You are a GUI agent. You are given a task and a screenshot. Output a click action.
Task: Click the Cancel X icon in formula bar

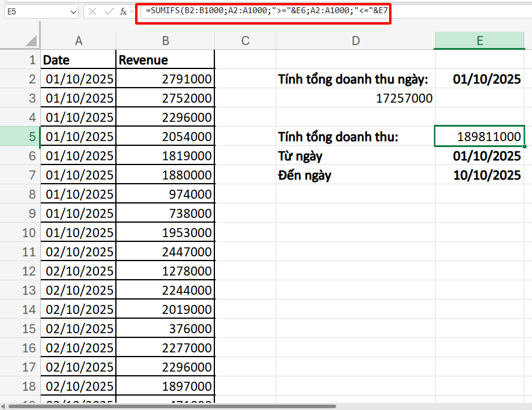pos(92,11)
